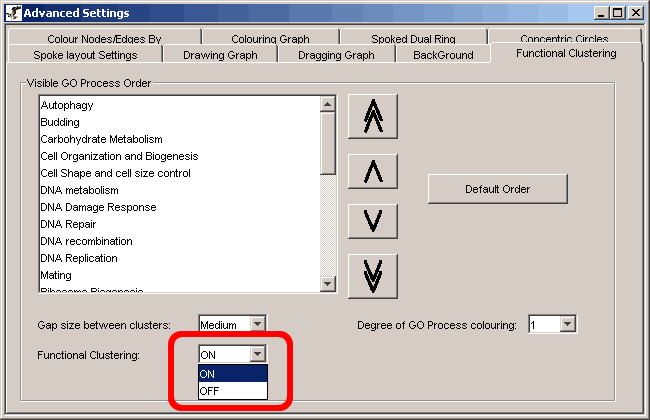The width and height of the screenshot is (650, 420).
Task: Click the move-up single arrow button
Action: tap(373, 171)
